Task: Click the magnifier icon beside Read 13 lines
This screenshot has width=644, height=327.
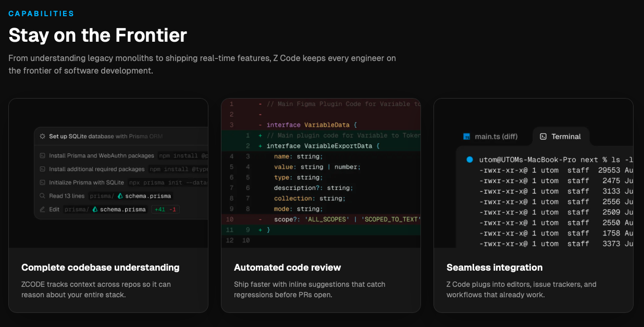Action: [x=43, y=196]
